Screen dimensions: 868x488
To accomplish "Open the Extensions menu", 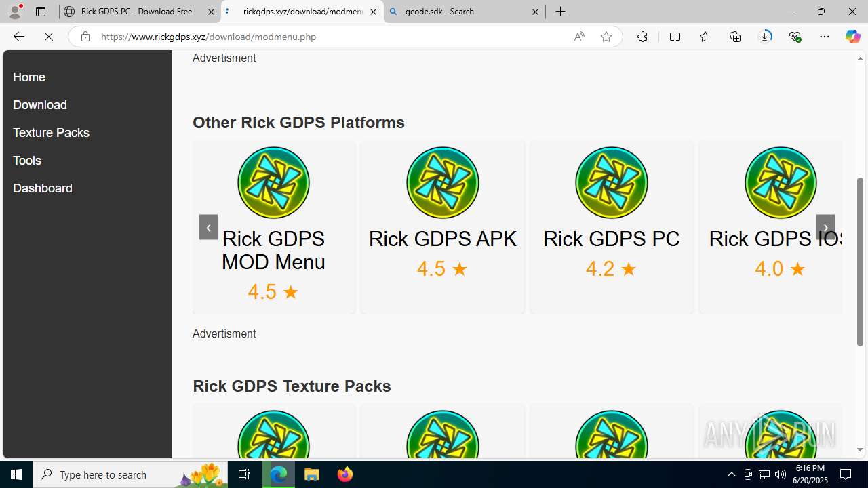I will pos(642,37).
